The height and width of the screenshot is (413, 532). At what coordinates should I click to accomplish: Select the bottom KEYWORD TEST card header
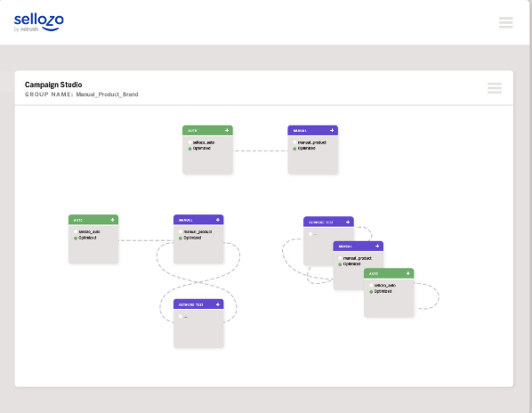click(x=198, y=304)
